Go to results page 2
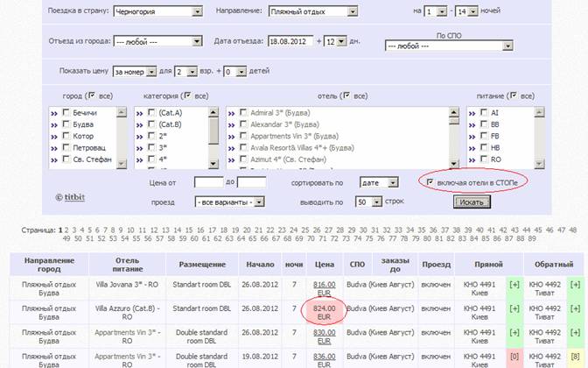588x368 pixels. [67, 230]
